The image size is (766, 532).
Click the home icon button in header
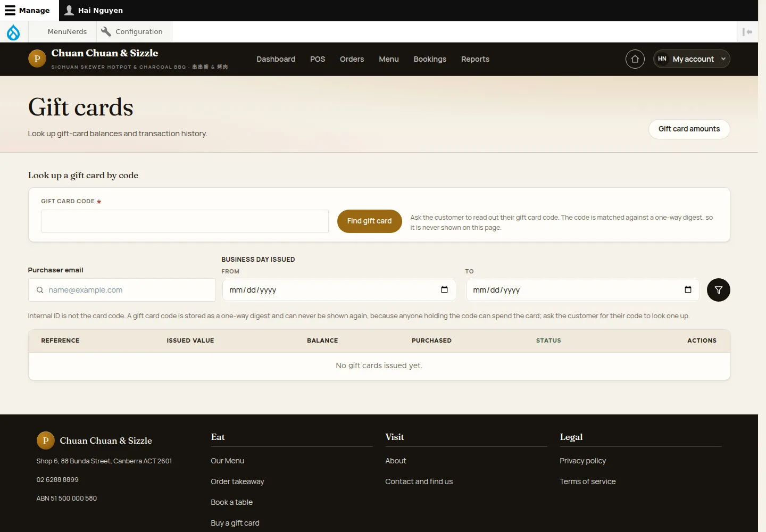coord(635,59)
